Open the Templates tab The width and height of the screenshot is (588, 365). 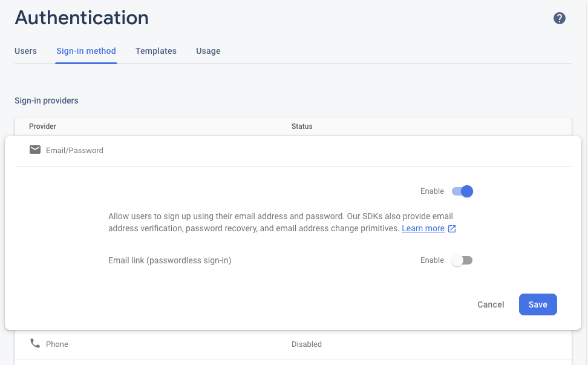click(156, 51)
